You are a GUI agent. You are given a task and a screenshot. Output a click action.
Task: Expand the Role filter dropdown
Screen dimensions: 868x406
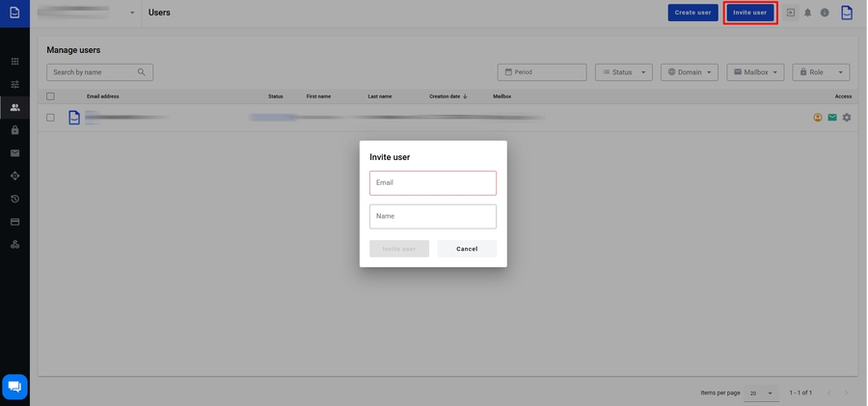(821, 72)
